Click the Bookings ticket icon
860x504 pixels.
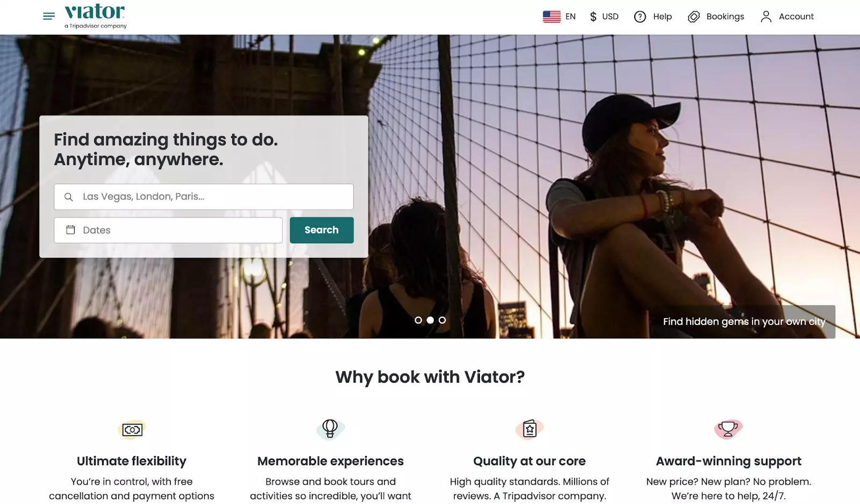pyautogui.click(x=694, y=17)
